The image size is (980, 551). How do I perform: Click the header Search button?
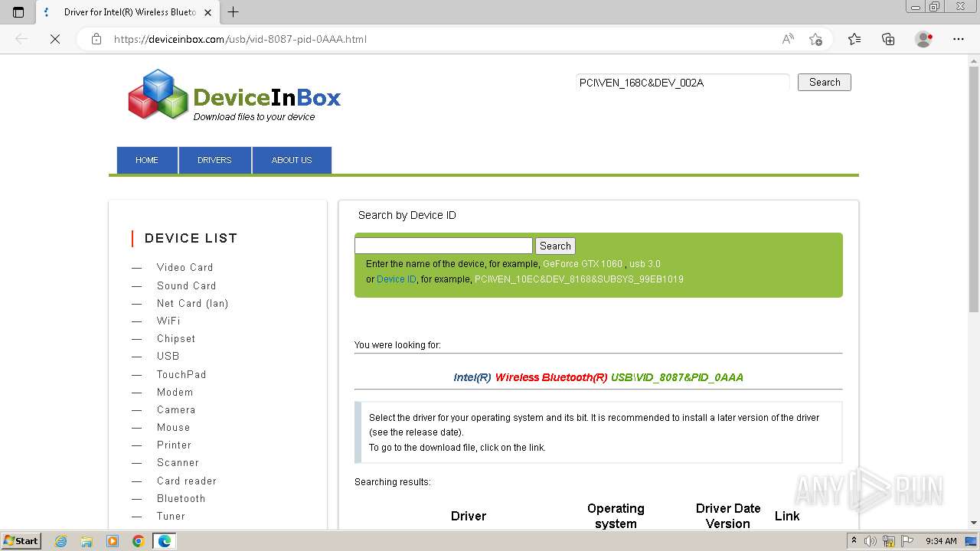(x=825, y=82)
